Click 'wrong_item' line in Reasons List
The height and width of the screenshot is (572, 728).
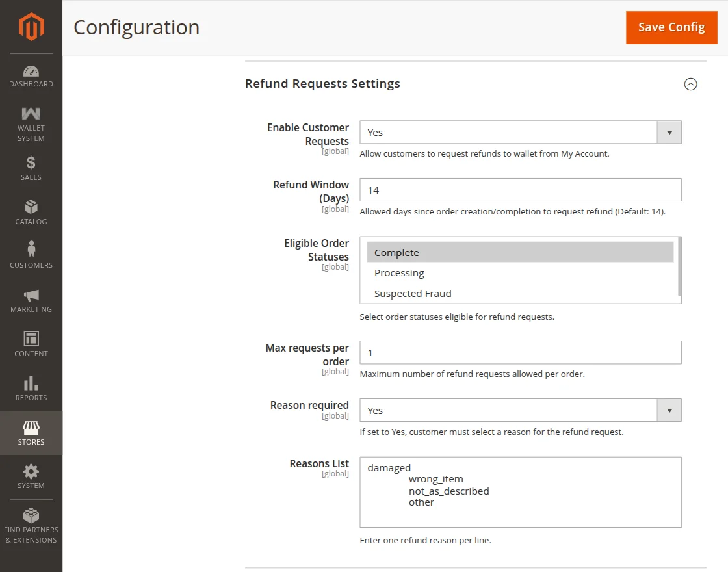[436, 479]
